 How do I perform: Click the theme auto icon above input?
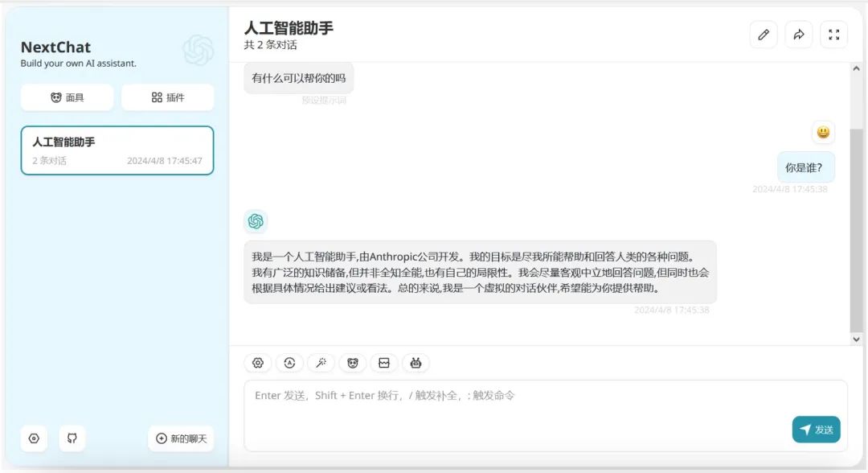coord(289,363)
